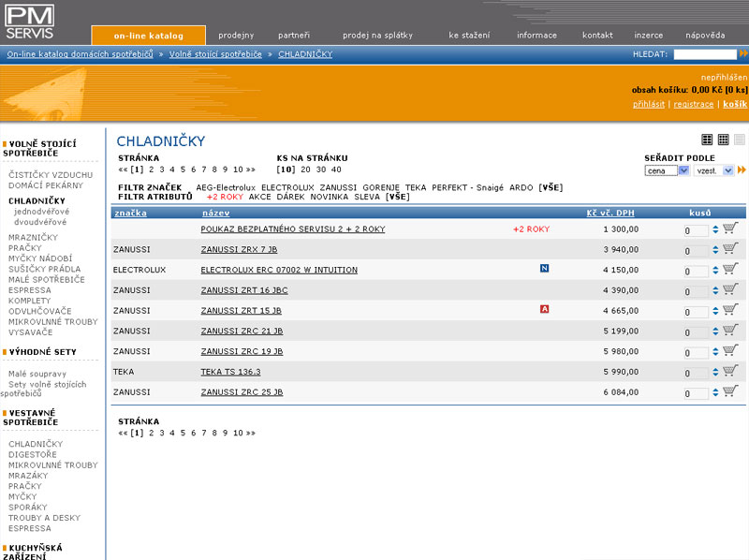The width and height of the screenshot is (749, 560).
Task: Add ELECTROLUX ERC 07002 W to cart
Action: (730, 270)
